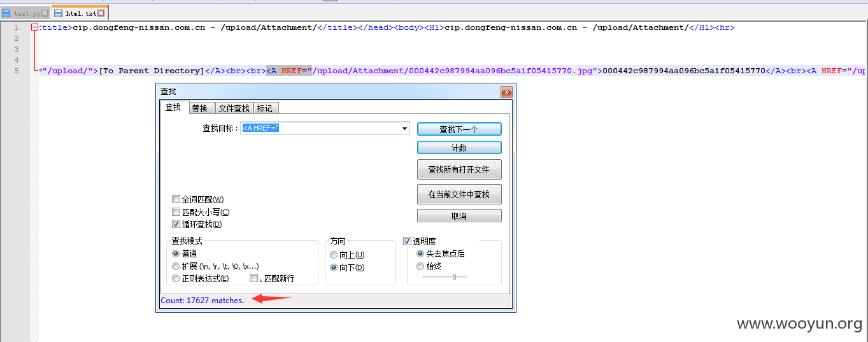Select the 正则表达式 radio option
This screenshot has height=342, width=868.
[x=176, y=278]
